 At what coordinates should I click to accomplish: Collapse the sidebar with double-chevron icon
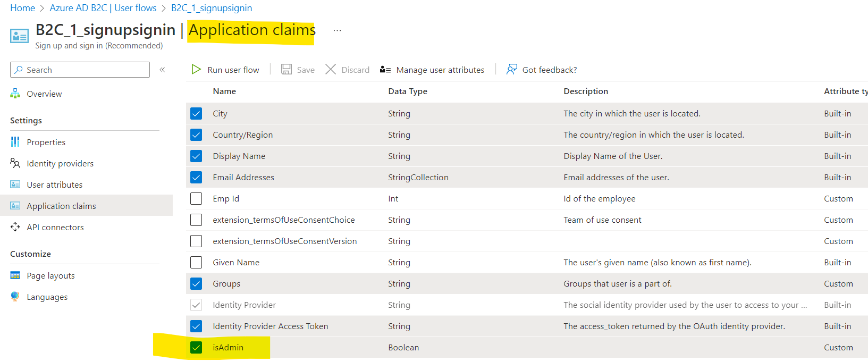click(162, 70)
